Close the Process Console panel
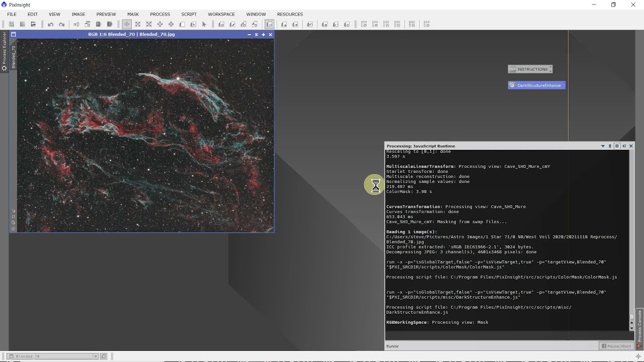Viewport: 644px width, 362px height. pyautogui.click(x=631, y=146)
